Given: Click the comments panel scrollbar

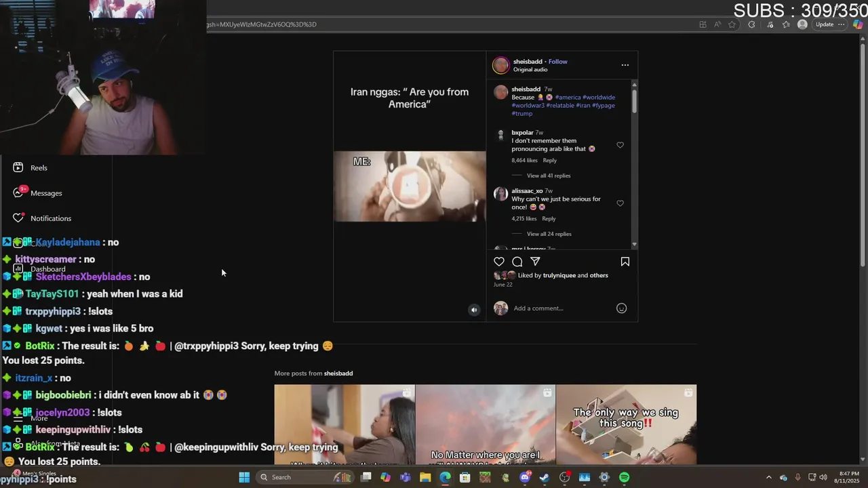Looking at the screenshot, I should [634, 100].
